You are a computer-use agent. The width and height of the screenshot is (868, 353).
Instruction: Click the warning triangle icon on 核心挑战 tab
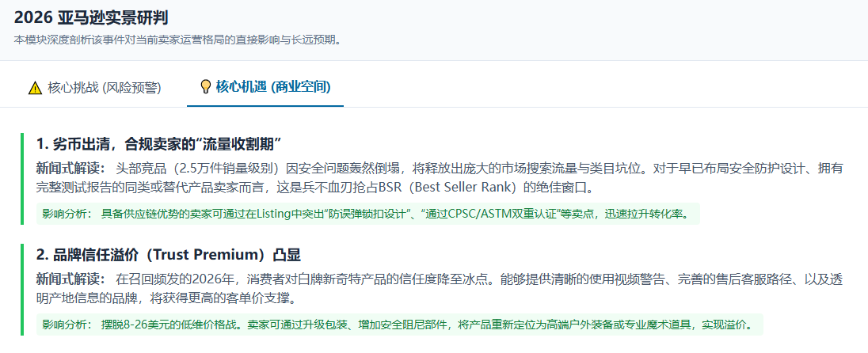coord(35,87)
